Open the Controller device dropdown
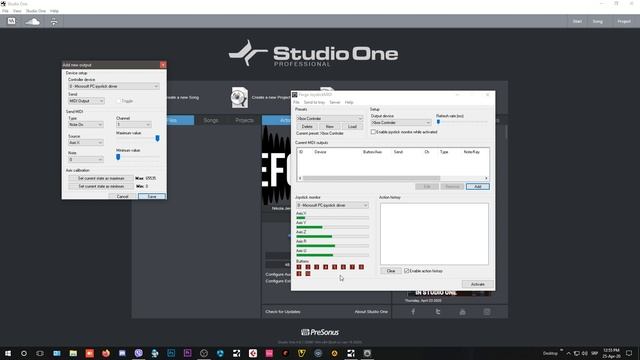Image resolution: width=640 pixels, height=360 pixels. pos(113,86)
